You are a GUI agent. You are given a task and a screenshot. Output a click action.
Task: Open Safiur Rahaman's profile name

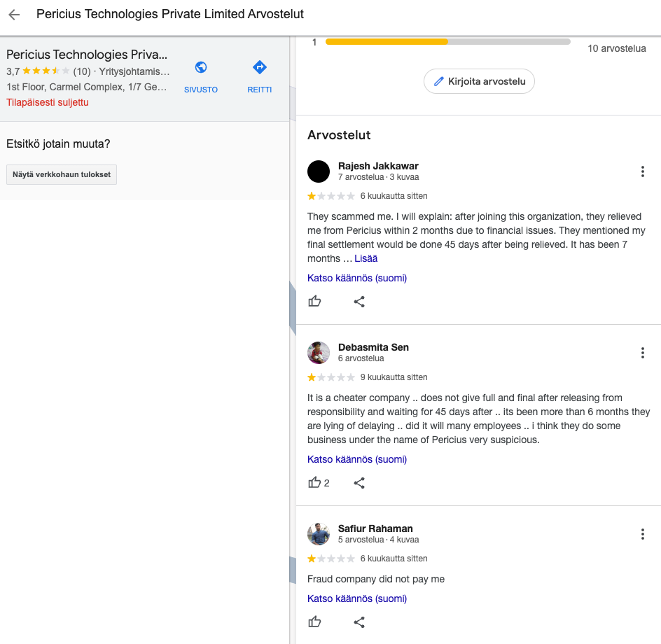pos(375,528)
